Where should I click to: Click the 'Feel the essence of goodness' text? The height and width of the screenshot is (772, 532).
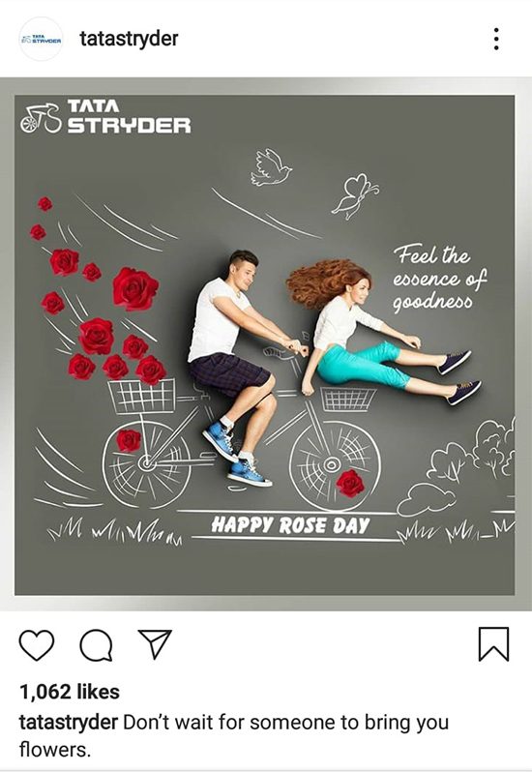pyautogui.click(x=439, y=279)
